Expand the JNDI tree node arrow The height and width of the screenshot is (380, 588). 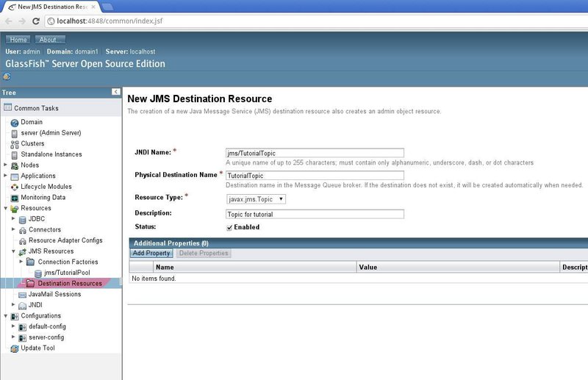click(13, 304)
